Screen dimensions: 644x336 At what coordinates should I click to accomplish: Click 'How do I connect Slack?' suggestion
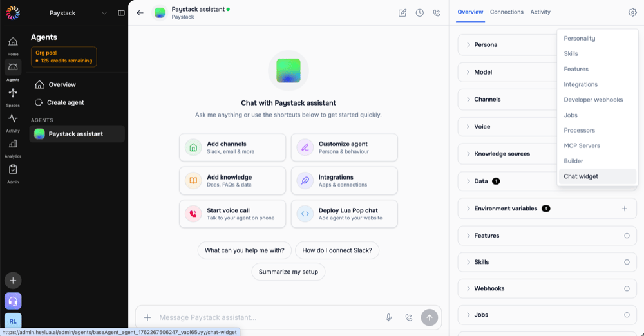click(x=337, y=250)
